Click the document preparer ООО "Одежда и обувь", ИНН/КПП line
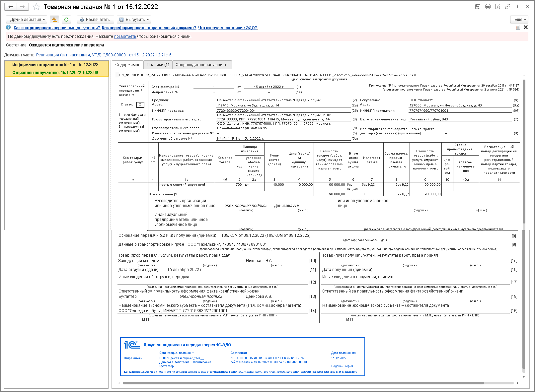The width and height of the screenshot is (535, 392). 173,311
